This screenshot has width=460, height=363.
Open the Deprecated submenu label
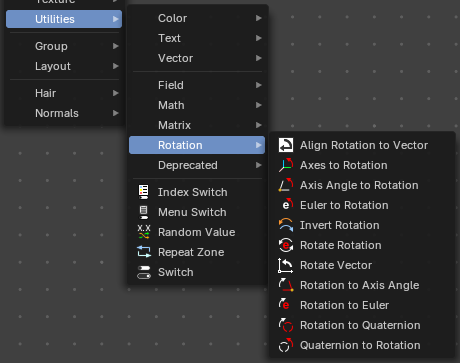pyautogui.click(x=188, y=165)
